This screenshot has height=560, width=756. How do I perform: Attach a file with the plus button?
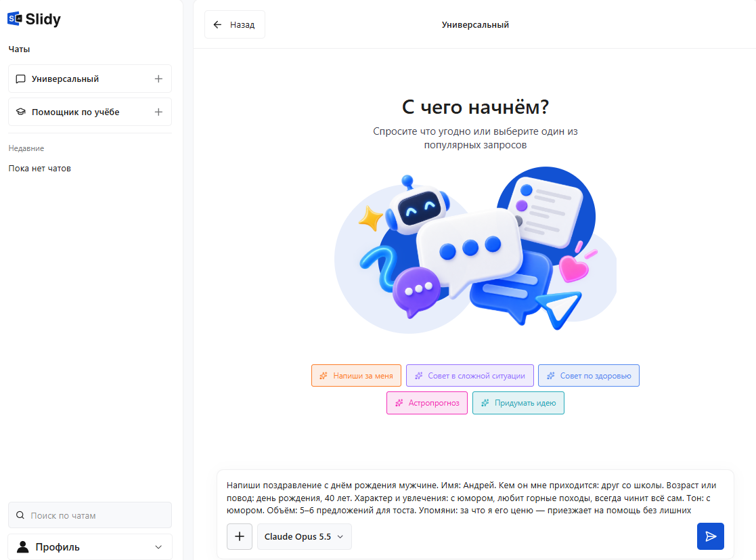click(240, 536)
